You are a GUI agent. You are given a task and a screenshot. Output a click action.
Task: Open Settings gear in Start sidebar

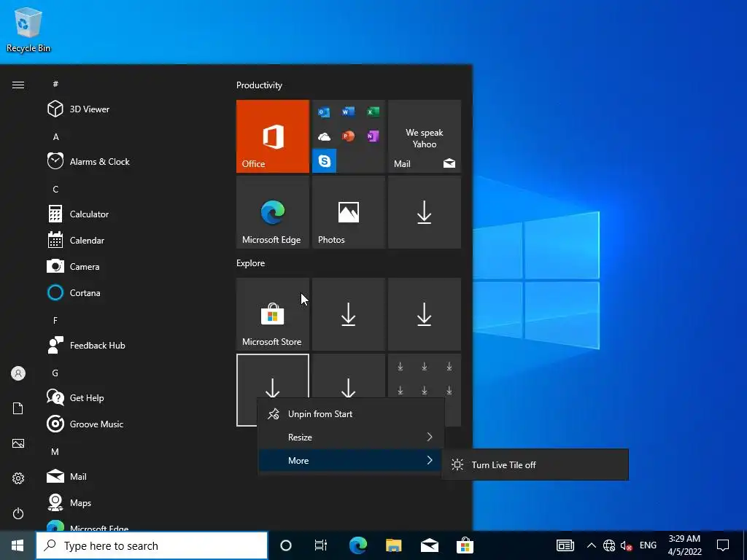pos(18,478)
